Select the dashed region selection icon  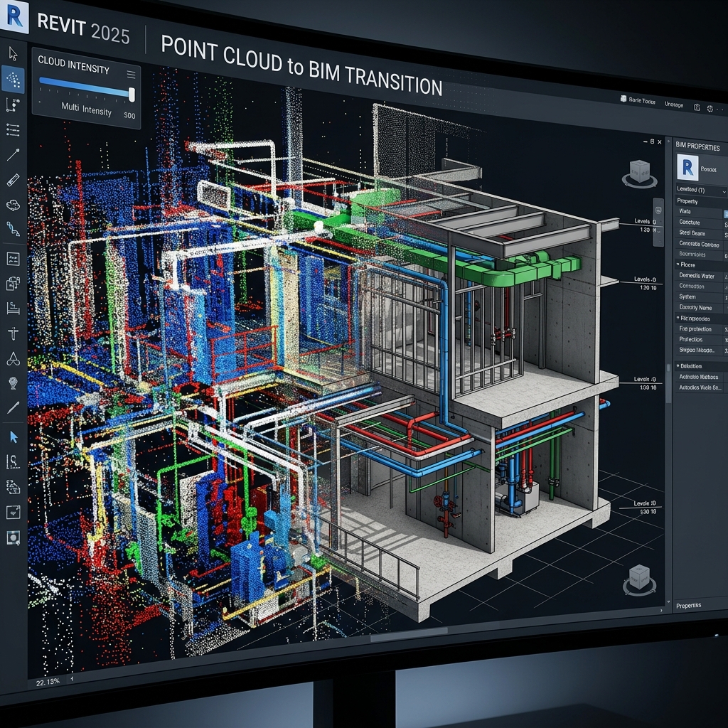pos(13,487)
